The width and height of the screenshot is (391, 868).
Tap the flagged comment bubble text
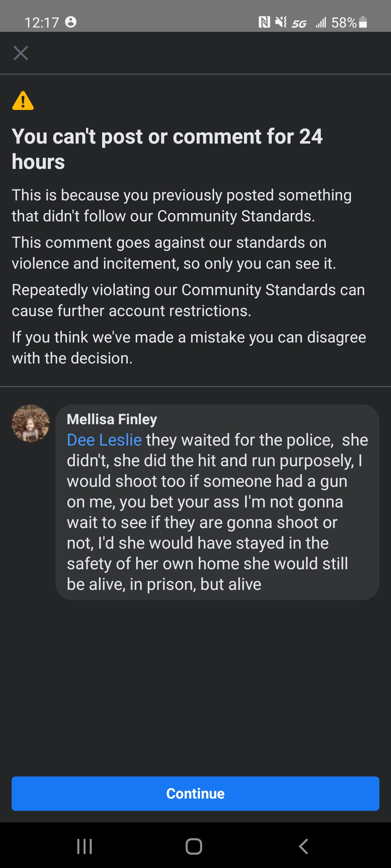[217, 512]
